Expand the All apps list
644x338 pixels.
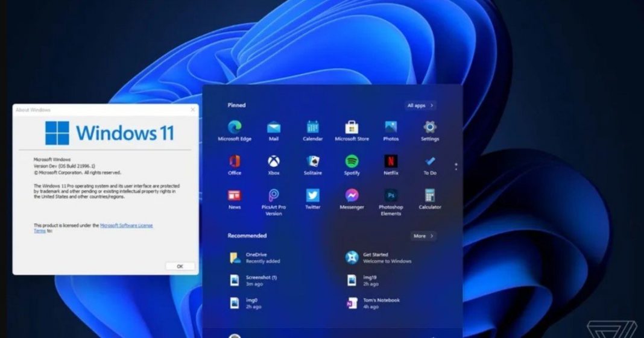pyautogui.click(x=420, y=105)
